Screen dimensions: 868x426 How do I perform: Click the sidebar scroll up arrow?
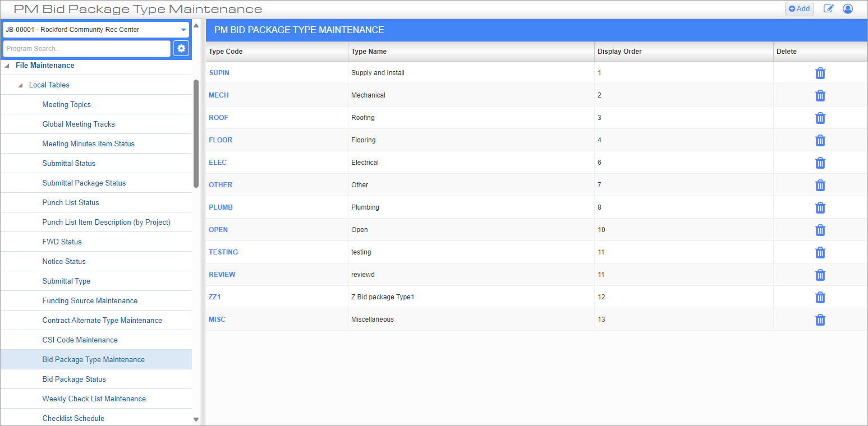point(196,25)
